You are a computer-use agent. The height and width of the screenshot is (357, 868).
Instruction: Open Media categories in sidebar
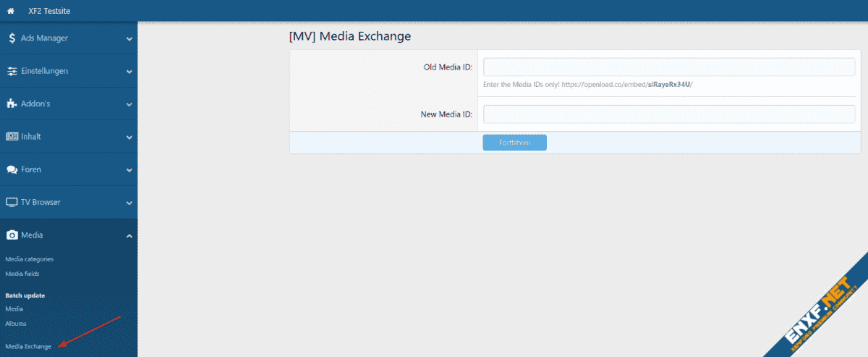coord(30,259)
